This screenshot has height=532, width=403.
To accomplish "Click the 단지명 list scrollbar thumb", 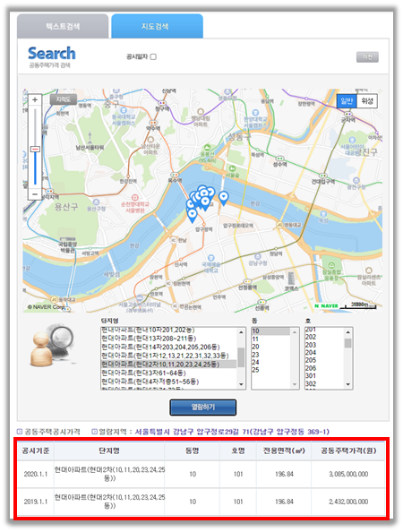I will (241, 357).
